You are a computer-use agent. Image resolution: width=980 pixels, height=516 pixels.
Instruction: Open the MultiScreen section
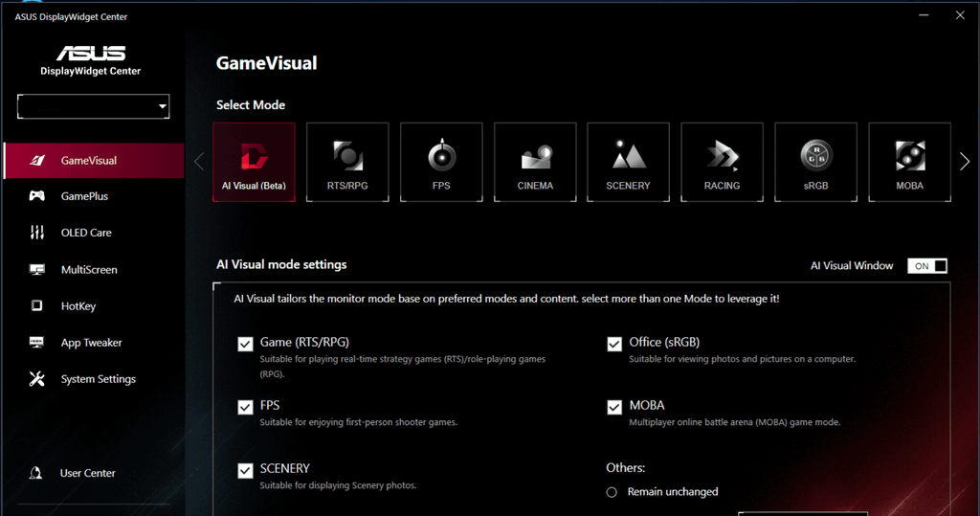(94, 270)
